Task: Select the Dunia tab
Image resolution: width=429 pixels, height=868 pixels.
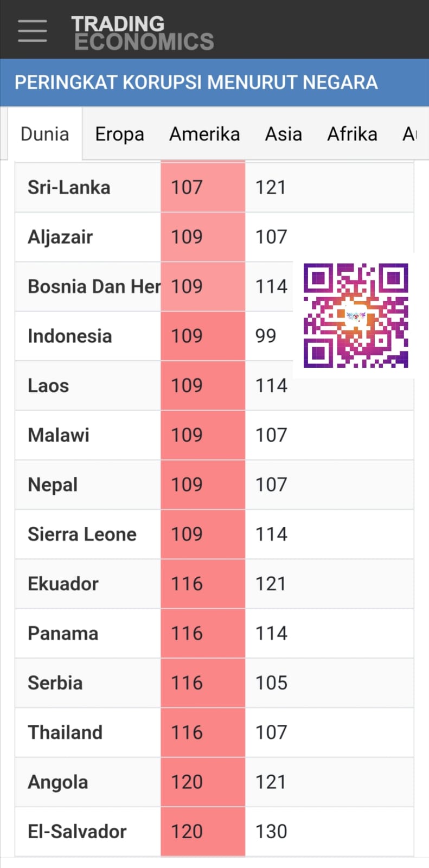Action: [x=44, y=134]
